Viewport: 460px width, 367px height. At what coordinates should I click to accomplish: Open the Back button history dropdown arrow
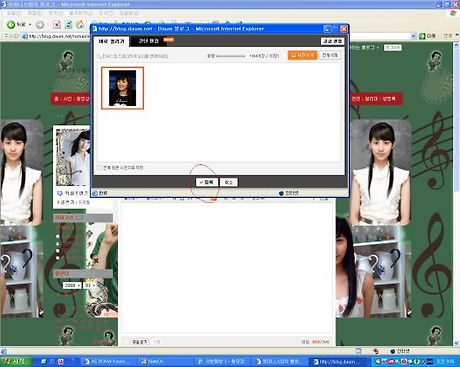point(30,25)
